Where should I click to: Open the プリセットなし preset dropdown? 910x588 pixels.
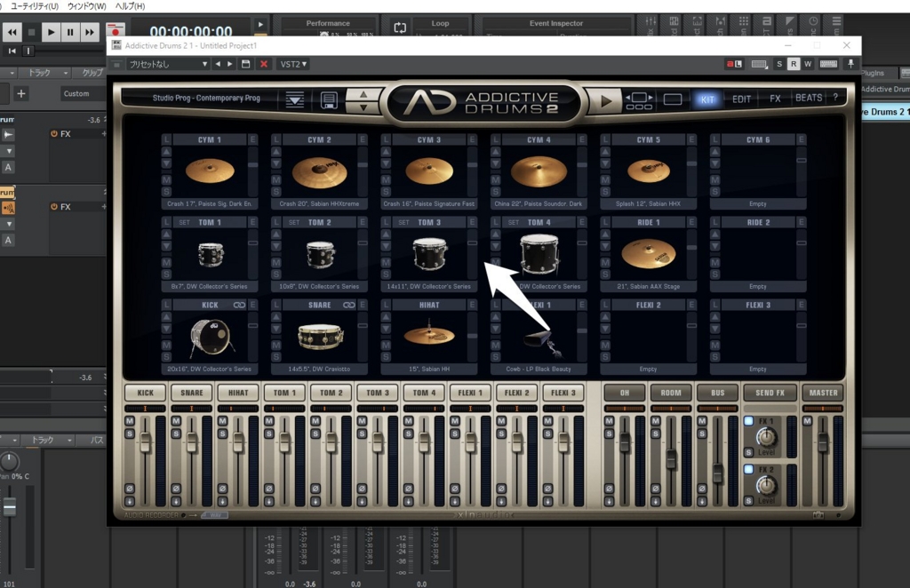pos(168,64)
